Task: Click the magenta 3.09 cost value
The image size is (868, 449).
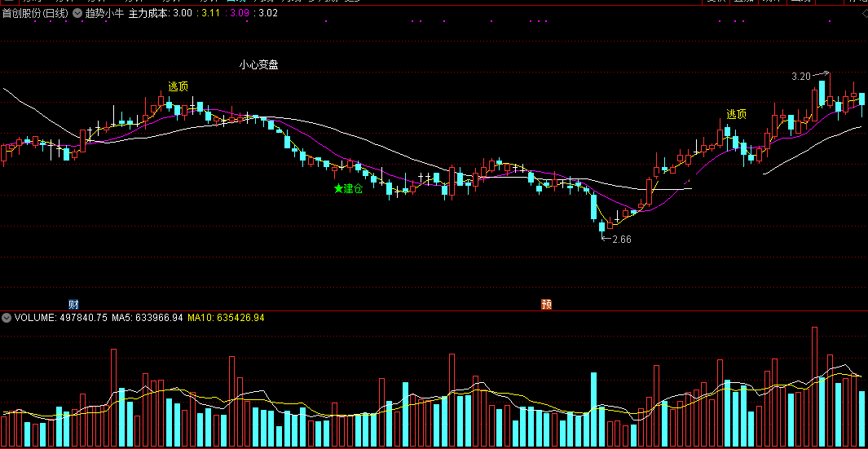Action: pyautogui.click(x=240, y=13)
